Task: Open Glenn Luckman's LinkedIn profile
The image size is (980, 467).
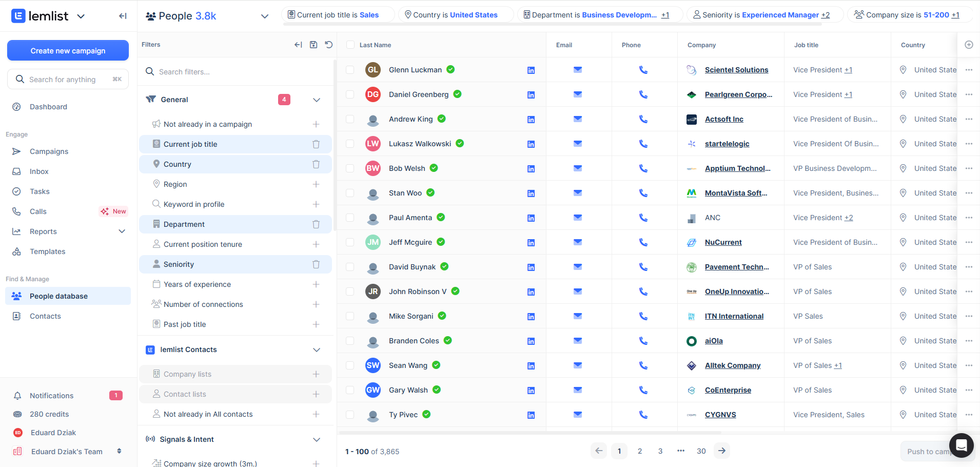Action: click(x=532, y=70)
